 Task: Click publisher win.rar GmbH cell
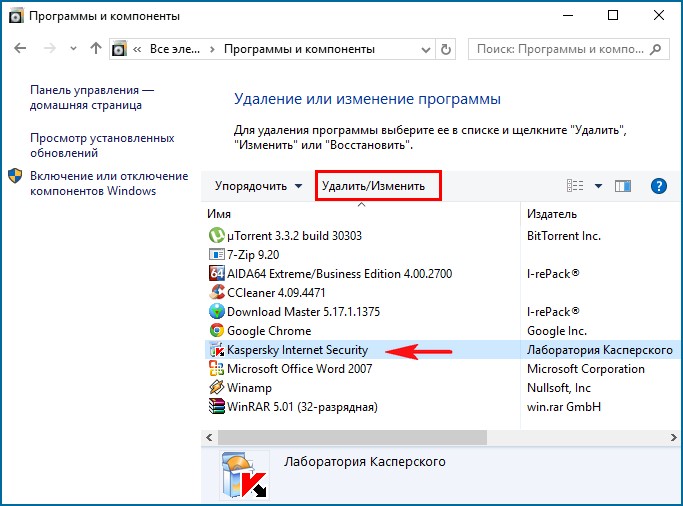[564, 407]
